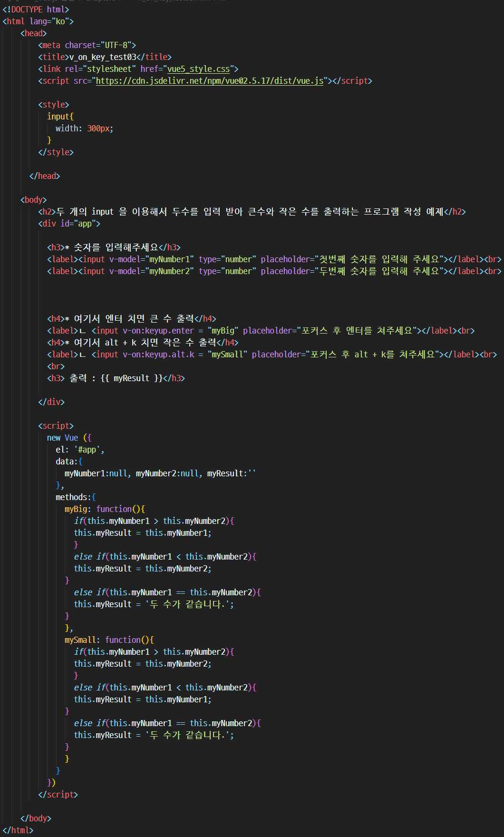Click the v-model="myNumber1" attribute
Viewport: 504px width, 837px height.
(152, 259)
